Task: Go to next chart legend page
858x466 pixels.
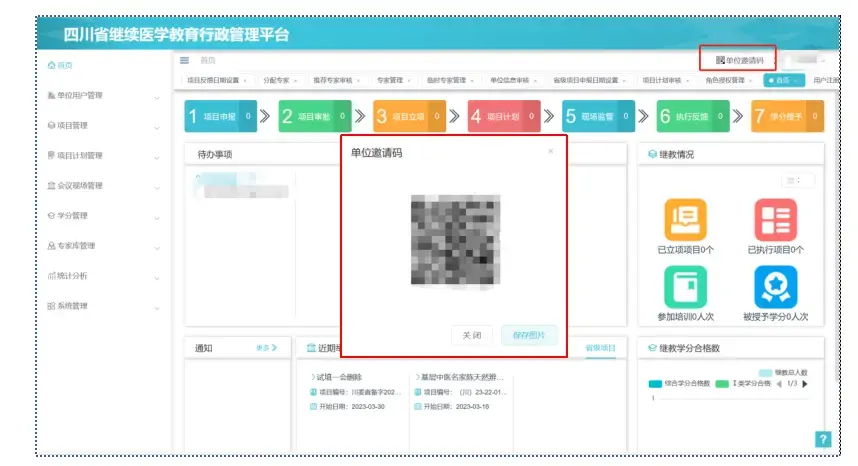Action: point(805,384)
